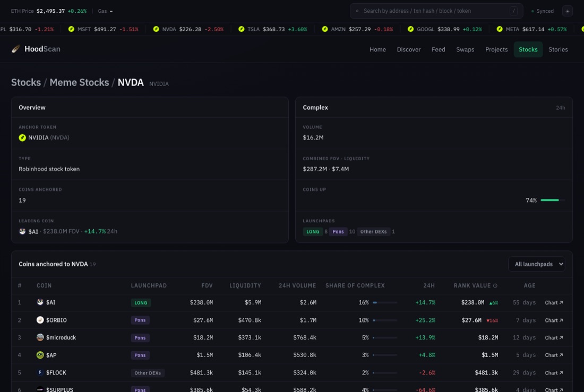Viewport: 584px width, 392px height.
Task: Click the +25.2% change for $ORBIO
Action: pos(425,320)
